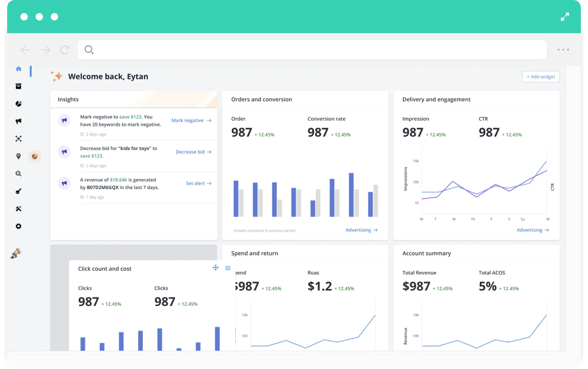588x369 pixels.
Task: Open the lightbulb insights sidebar icon
Action: (x=18, y=156)
